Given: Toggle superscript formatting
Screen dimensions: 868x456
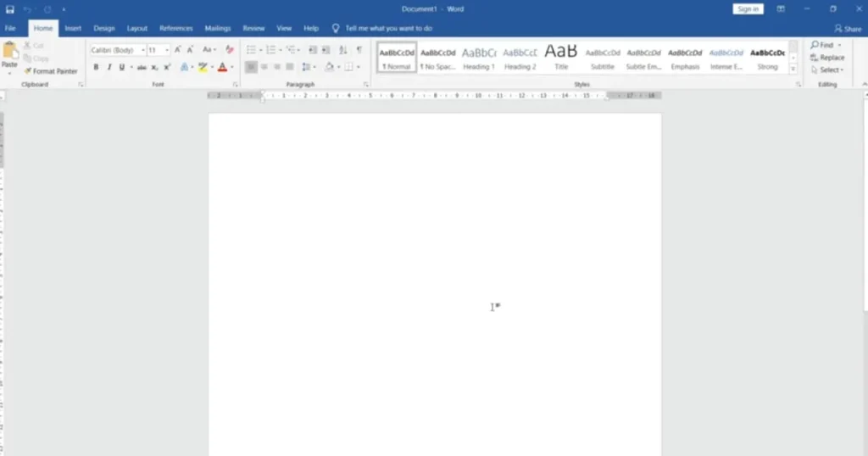Looking at the screenshot, I should [x=167, y=68].
